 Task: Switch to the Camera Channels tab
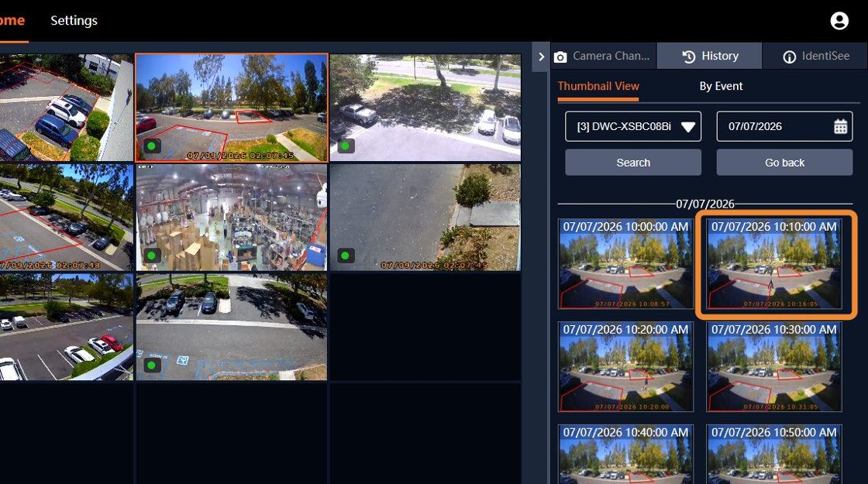(x=604, y=56)
